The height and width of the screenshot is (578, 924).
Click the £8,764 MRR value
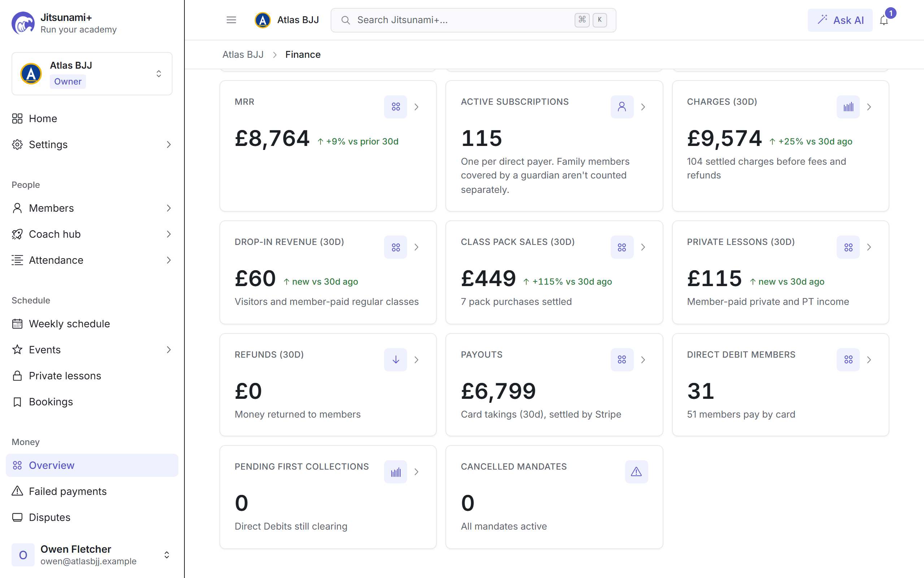[x=272, y=138]
